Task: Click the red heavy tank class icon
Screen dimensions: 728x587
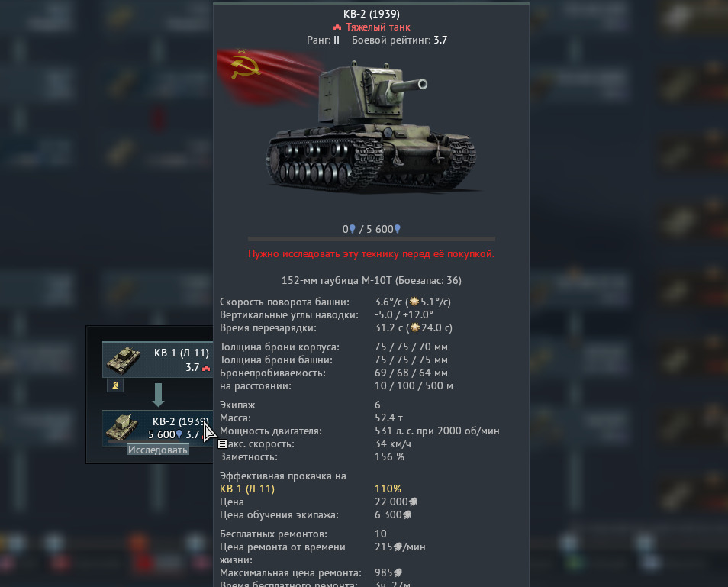Action: pos(337,27)
